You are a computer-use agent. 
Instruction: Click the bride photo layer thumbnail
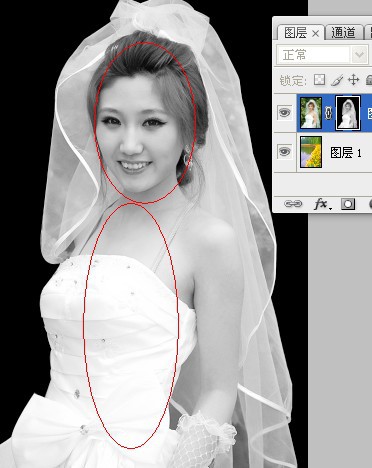pyautogui.click(x=311, y=113)
